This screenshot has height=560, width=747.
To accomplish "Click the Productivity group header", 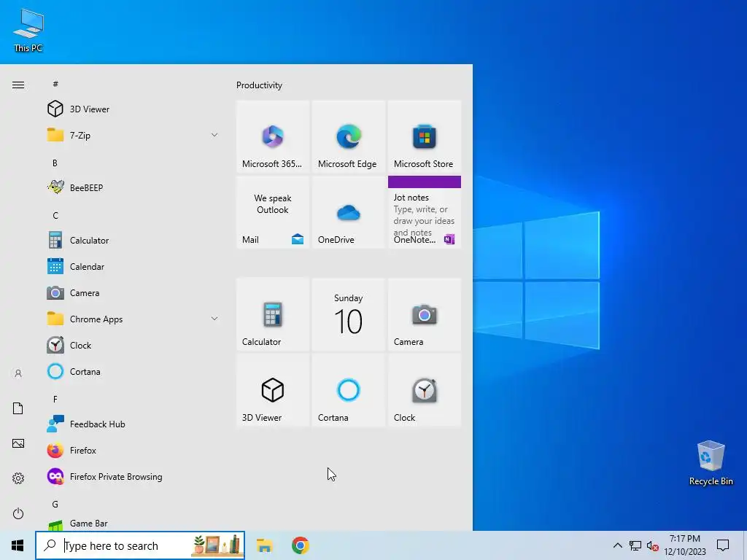I will [x=259, y=85].
